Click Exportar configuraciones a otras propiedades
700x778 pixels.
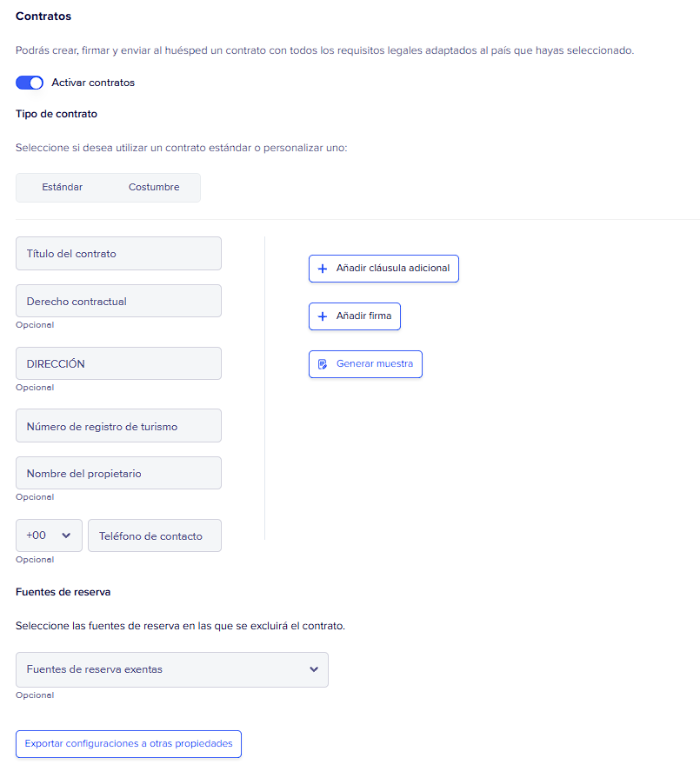(x=129, y=744)
